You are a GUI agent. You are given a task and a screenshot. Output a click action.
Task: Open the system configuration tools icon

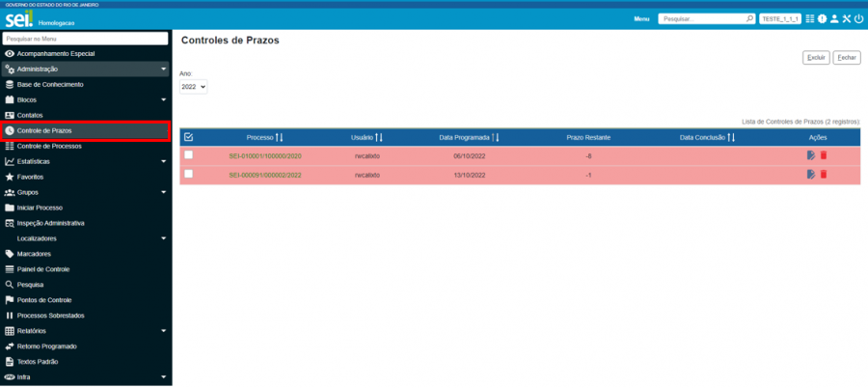846,18
